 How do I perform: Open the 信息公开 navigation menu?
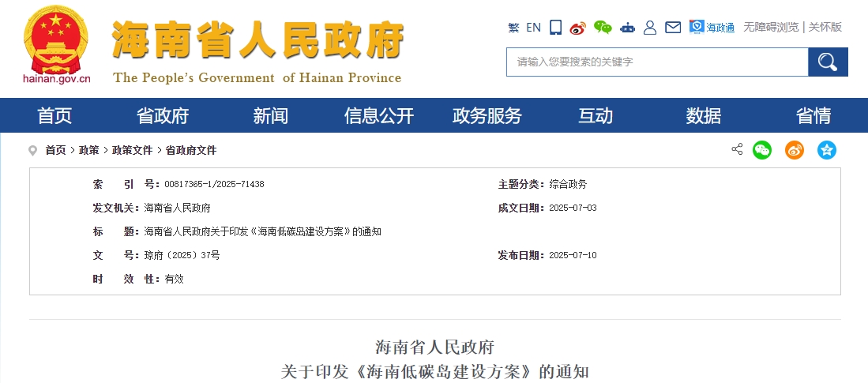point(379,116)
